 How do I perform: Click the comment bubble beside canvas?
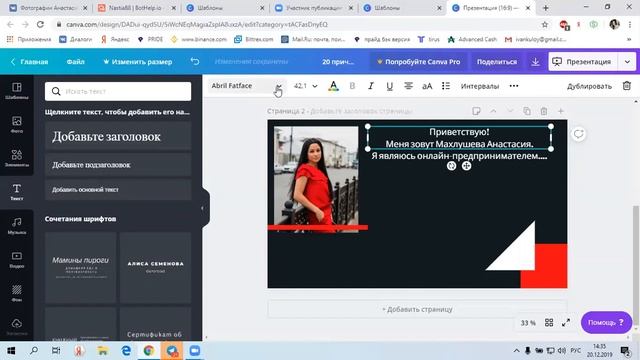point(578,134)
